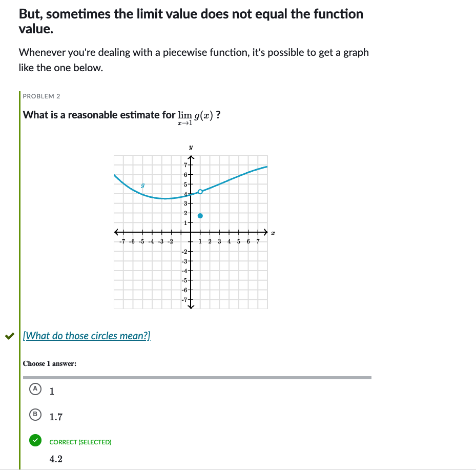476x471 pixels.
Task: Click the open circle on the graph curve
Action: [x=200, y=192]
